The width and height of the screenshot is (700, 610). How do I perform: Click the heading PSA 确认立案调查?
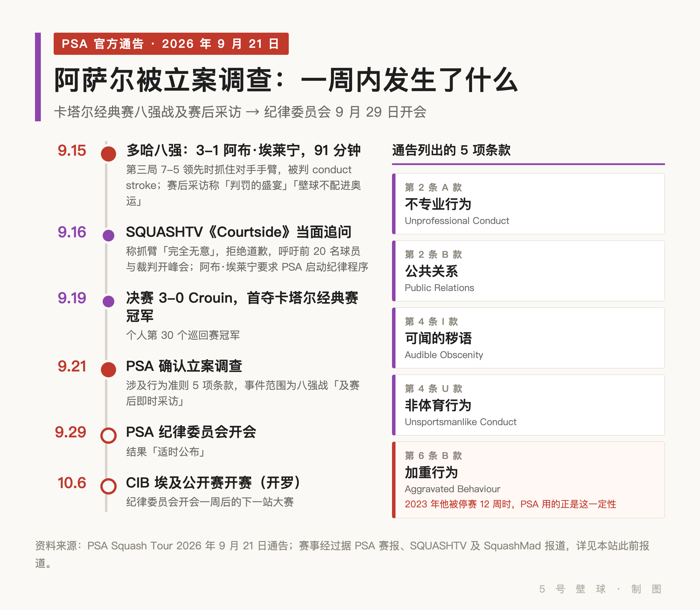[x=184, y=366]
